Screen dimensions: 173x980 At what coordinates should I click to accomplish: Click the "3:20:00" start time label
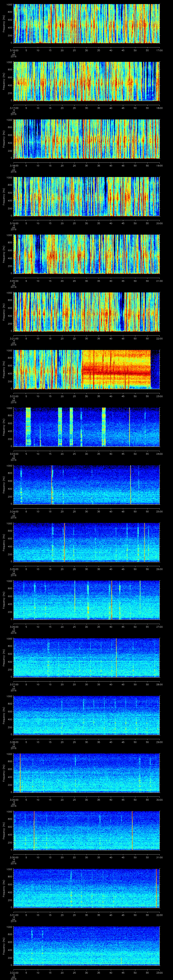14,281
